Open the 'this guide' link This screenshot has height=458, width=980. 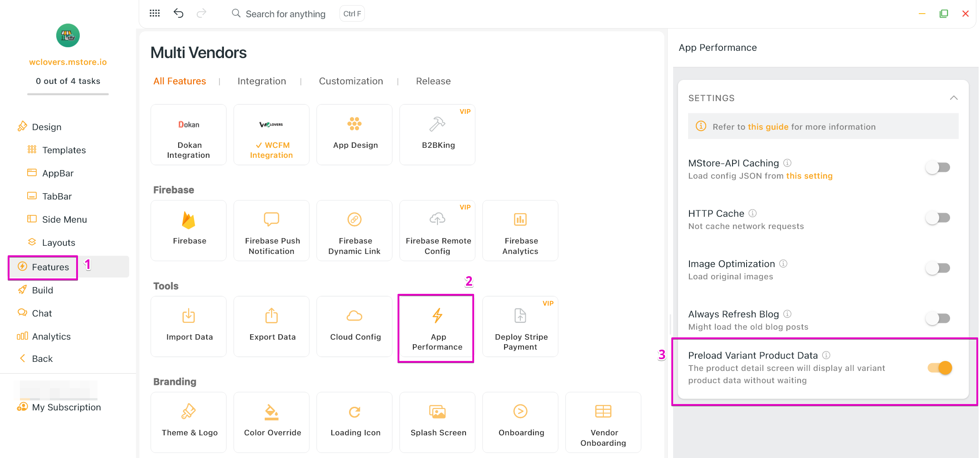point(768,127)
